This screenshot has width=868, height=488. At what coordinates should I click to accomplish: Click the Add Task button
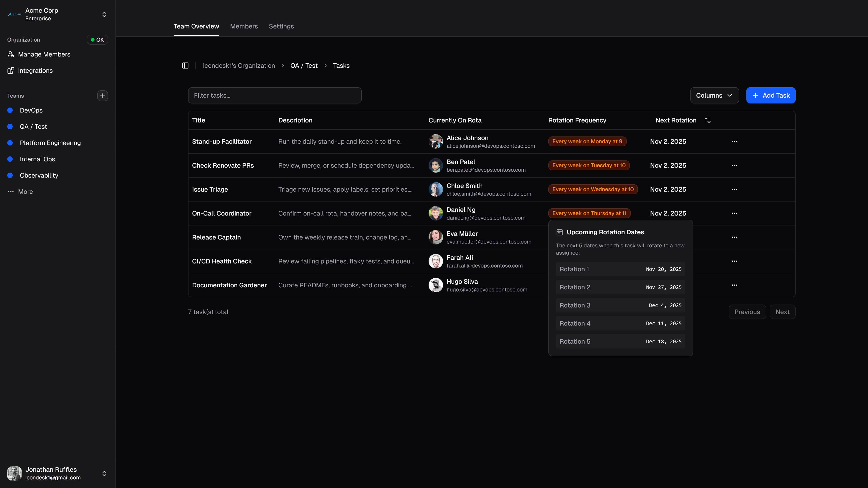click(x=771, y=95)
